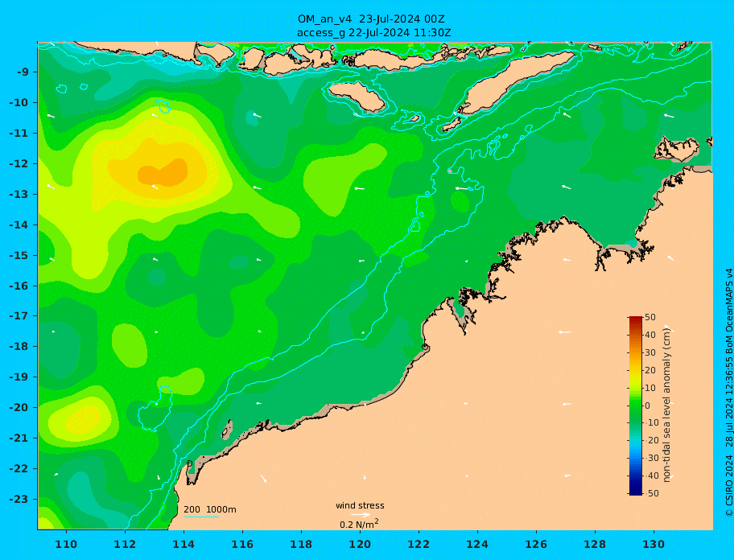Image resolution: width=734 pixels, height=560 pixels.
Task: Click latitude label -15 on left axis
Action: tap(19, 255)
